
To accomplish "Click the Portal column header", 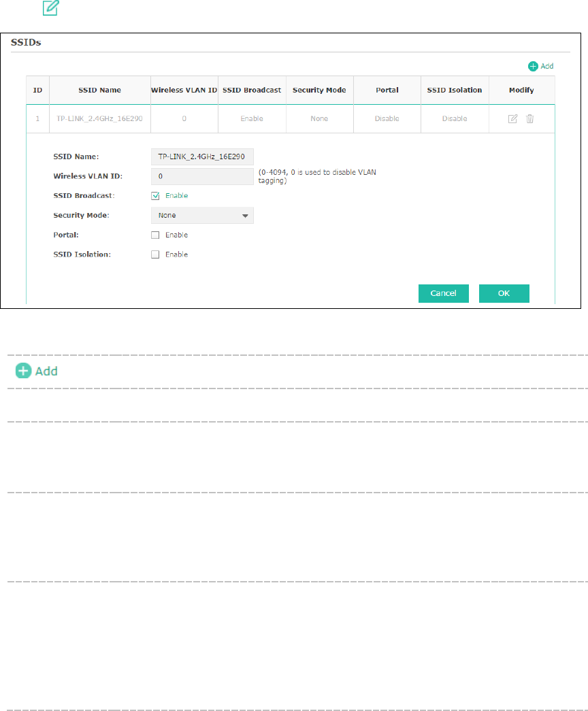I will pyautogui.click(x=387, y=90).
